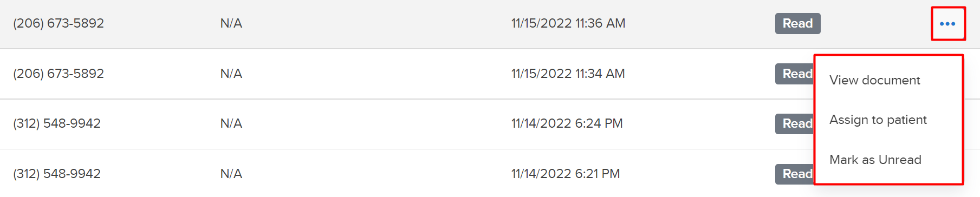Select View document from the menu
This screenshot has height=197, width=980.
[874, 80]
